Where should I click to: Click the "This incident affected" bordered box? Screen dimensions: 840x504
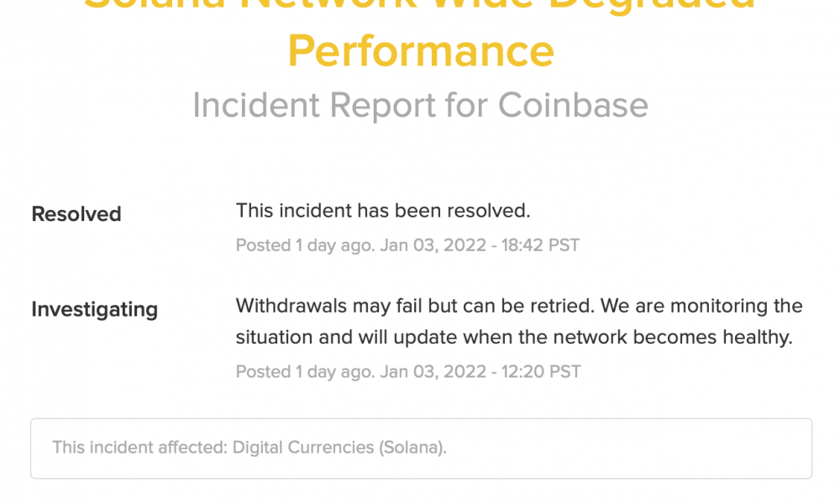pos(421,449)
